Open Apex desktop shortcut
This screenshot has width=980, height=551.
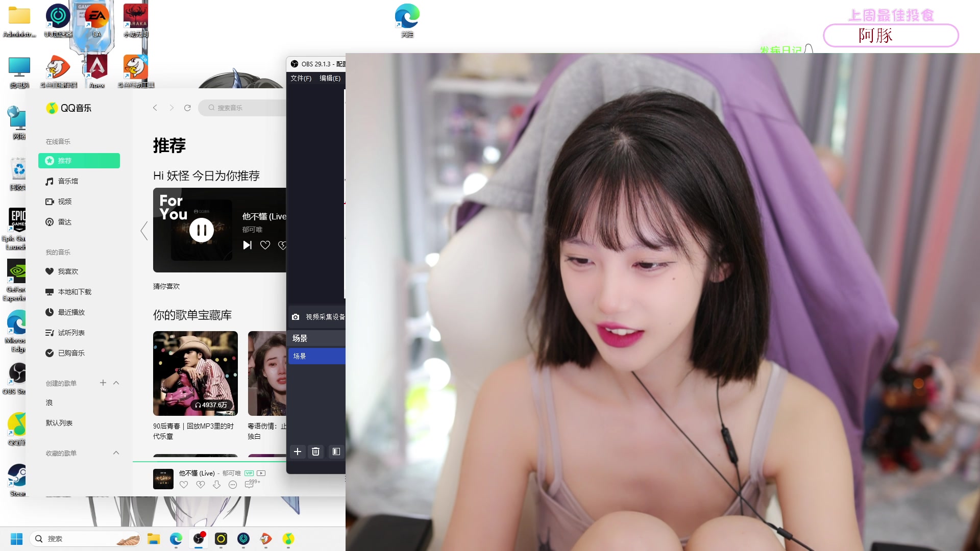click(97, 71)
